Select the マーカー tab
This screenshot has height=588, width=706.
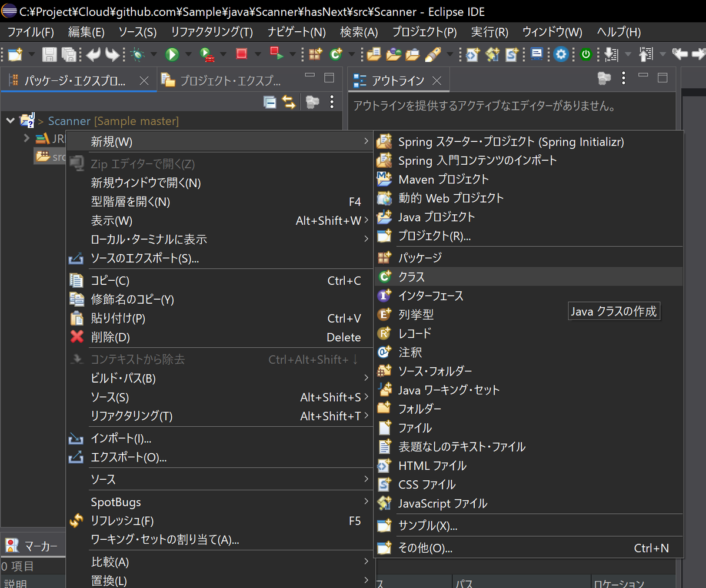tap(32, 546)
